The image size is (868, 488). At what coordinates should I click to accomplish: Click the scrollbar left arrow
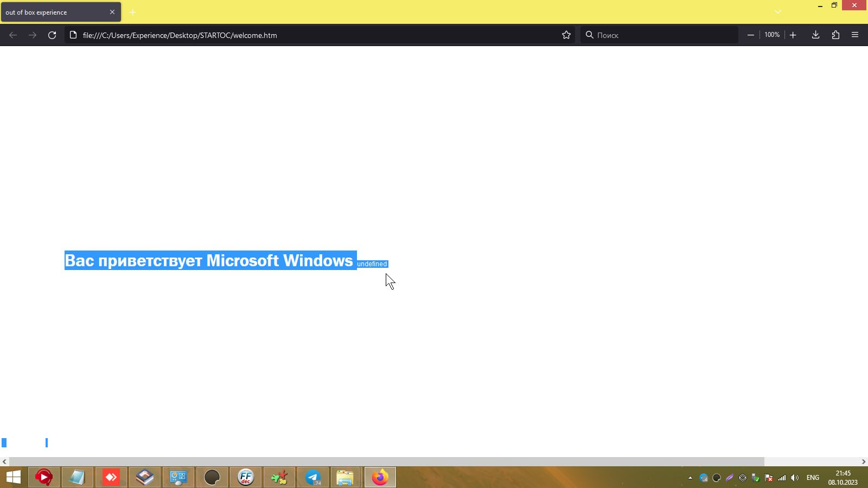point(4,461)
